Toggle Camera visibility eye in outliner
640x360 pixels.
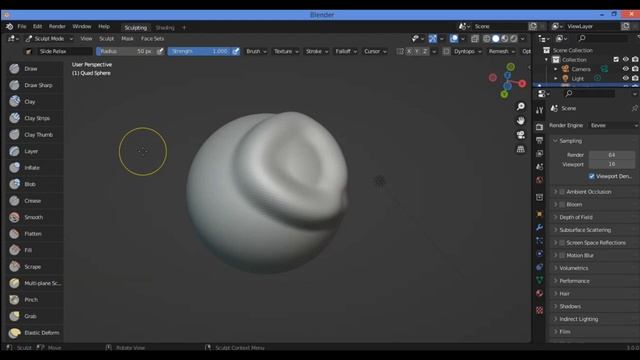[626, 69]
